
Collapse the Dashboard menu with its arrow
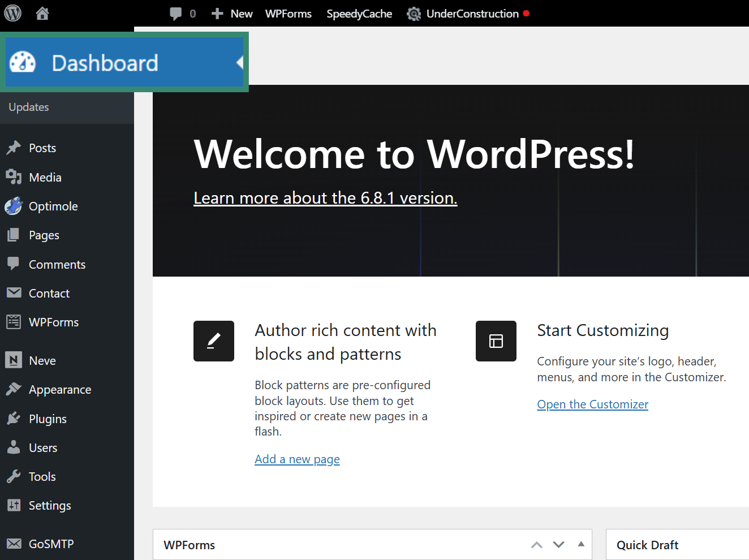pos(240,62)
